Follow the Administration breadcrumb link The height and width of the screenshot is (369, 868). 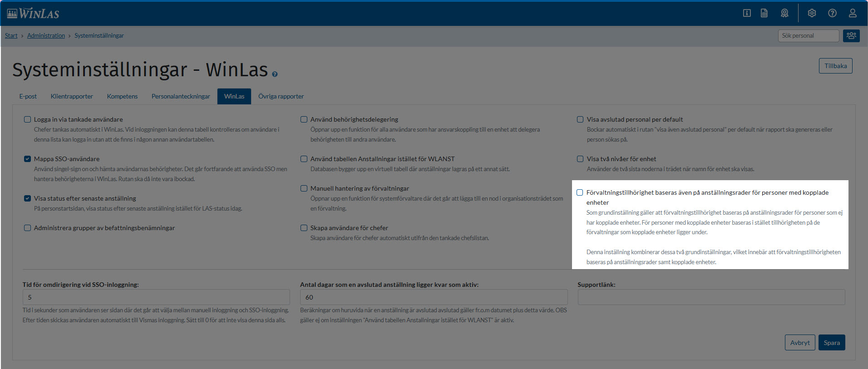[46, 36]
